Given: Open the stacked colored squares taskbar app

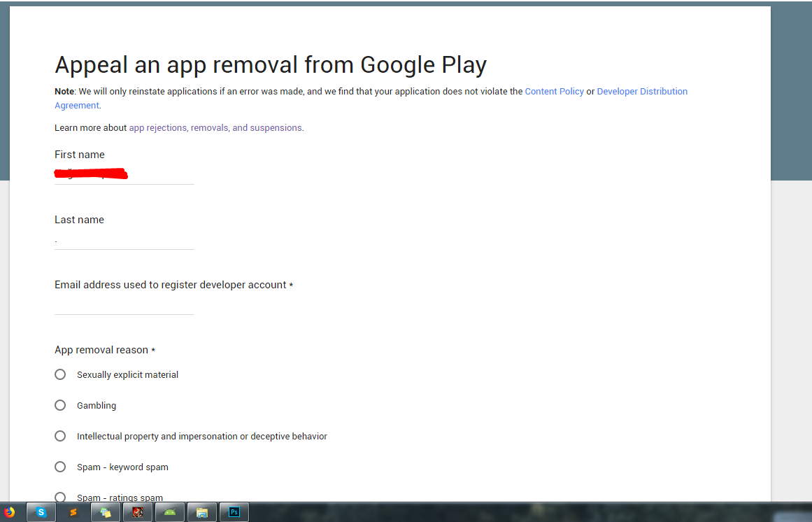Looking at the screenshot, I should 106,513.
